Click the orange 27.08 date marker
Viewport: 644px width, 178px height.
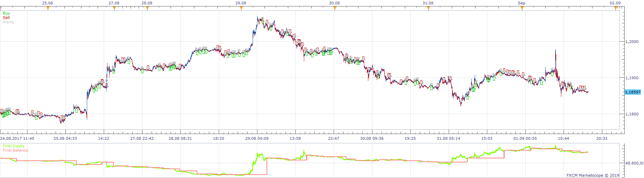[114, 8]
